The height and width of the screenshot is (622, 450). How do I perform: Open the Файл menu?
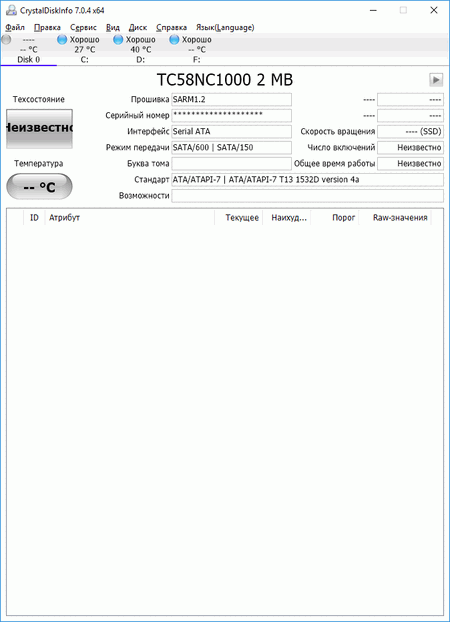pos(15,27)
